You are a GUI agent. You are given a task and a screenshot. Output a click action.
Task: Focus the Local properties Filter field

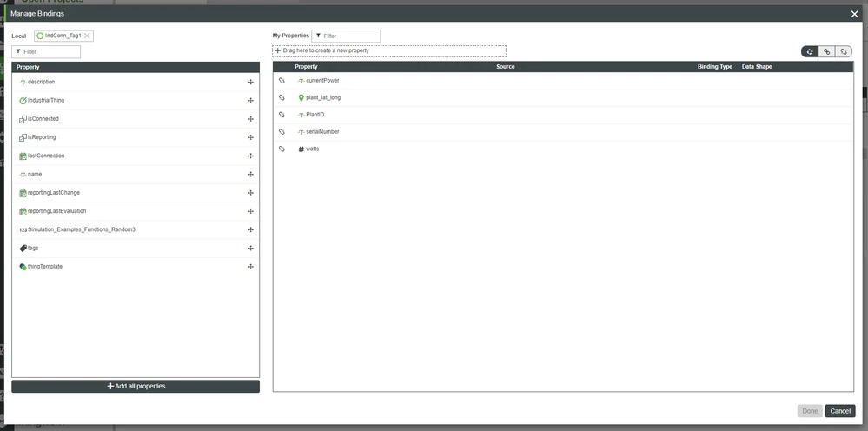click(x=46, y=51)
